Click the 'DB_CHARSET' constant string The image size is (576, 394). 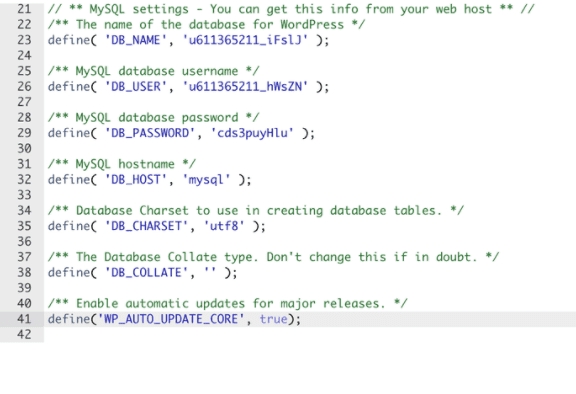tap(147, 226)
